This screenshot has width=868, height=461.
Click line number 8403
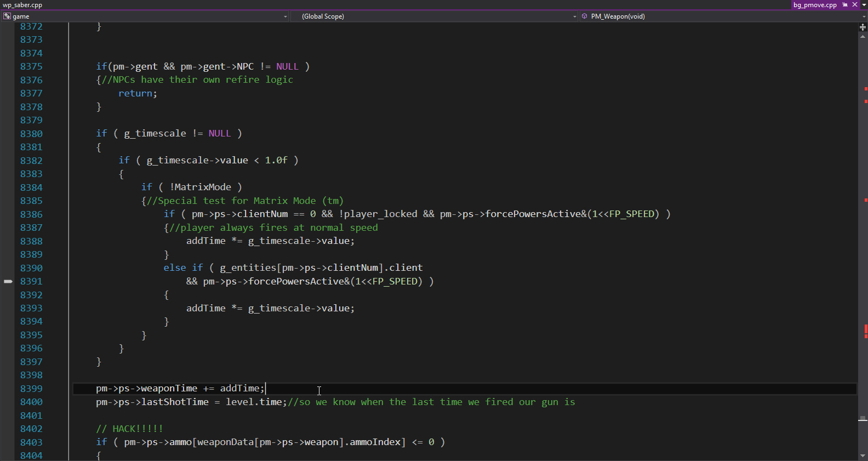(31, 442)
